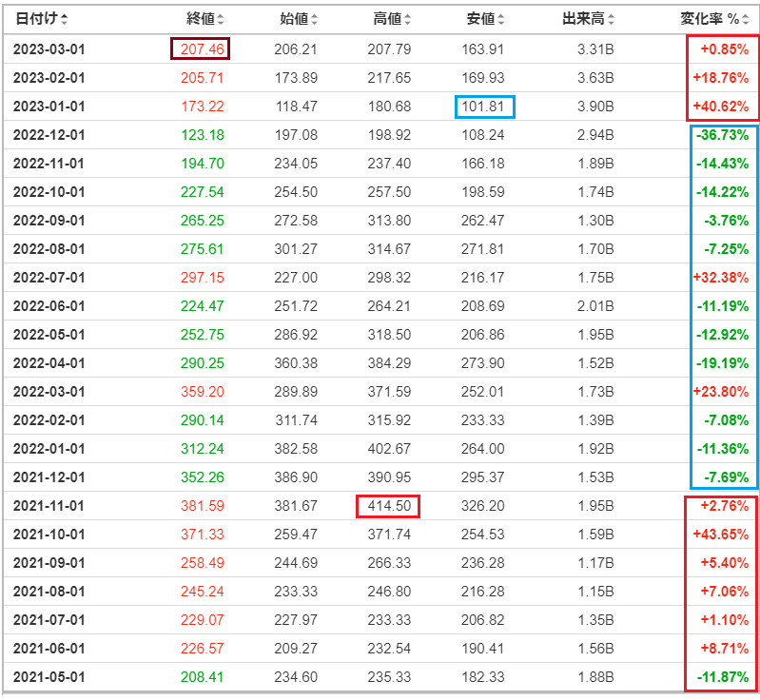Select closing value 245.24
Screen dimensions: 760x700
pyautogui.click(x=203, y=592)
